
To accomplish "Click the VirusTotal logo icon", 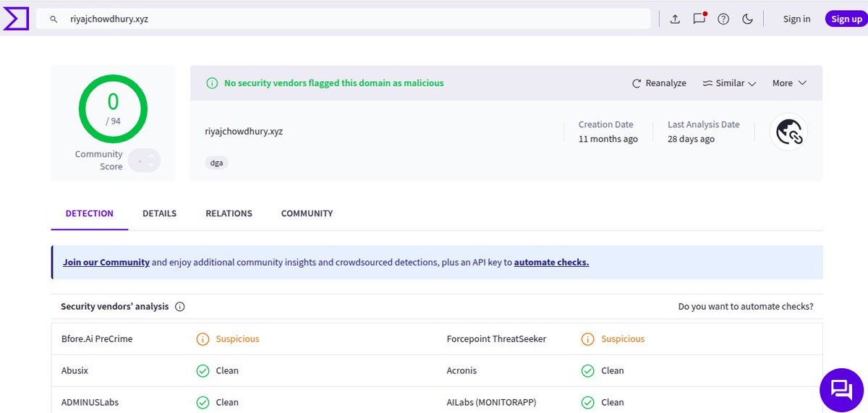I will 16,19.
